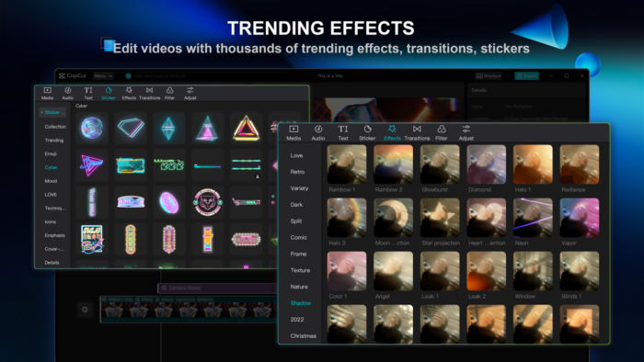This screenshot has width=644, height=362.
Task: Open Filter tab in sticker panel
Action: click(169, 94)
